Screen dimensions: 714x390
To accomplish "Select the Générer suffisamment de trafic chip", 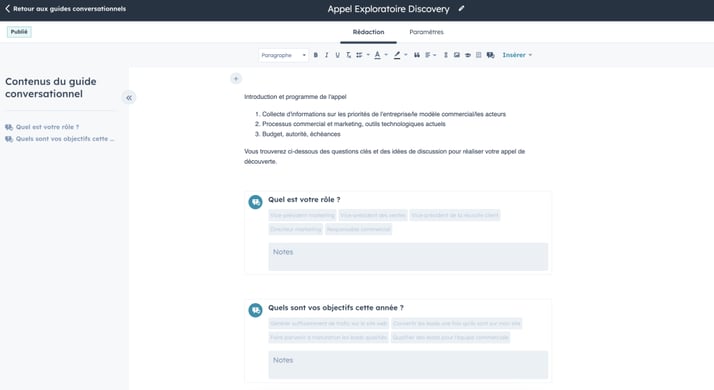I will click(x=329, y=323).
